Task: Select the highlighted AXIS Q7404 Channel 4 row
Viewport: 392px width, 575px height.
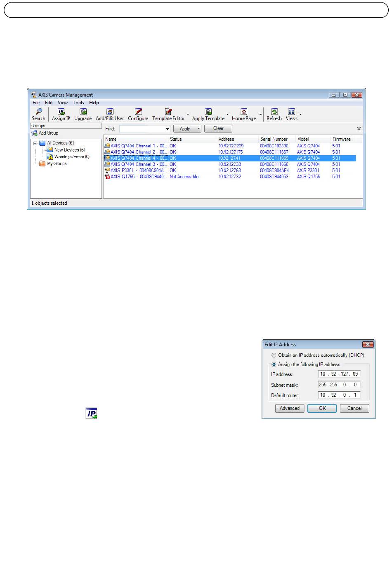Action: tap(230, 158)
